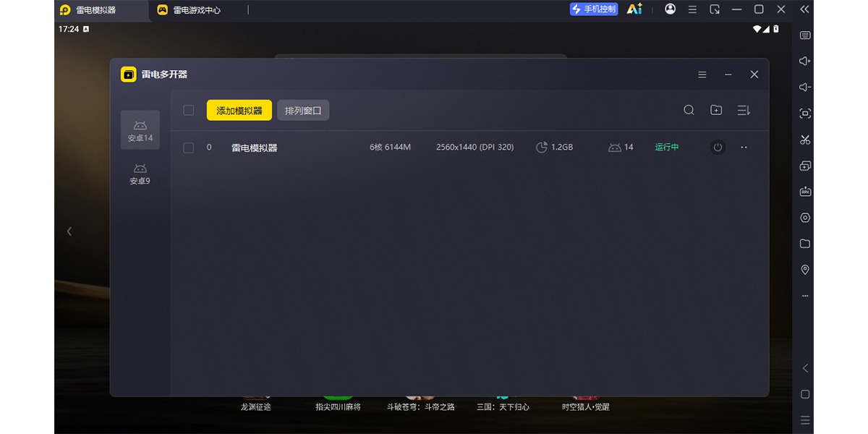Screen dimensions: 868x434
Task: Show more sidebar tools via three dots
Action: point(805,296)
